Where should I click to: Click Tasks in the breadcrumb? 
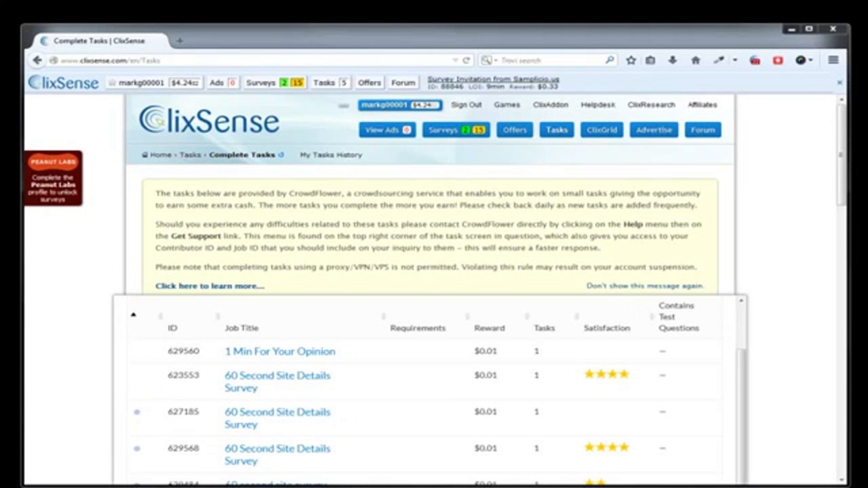pos(191,155)
